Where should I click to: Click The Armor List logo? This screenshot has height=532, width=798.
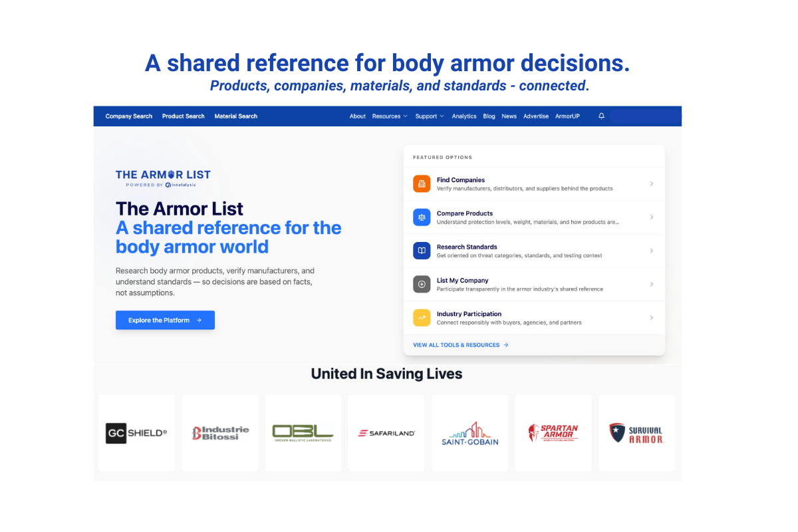tap(163, 173)
